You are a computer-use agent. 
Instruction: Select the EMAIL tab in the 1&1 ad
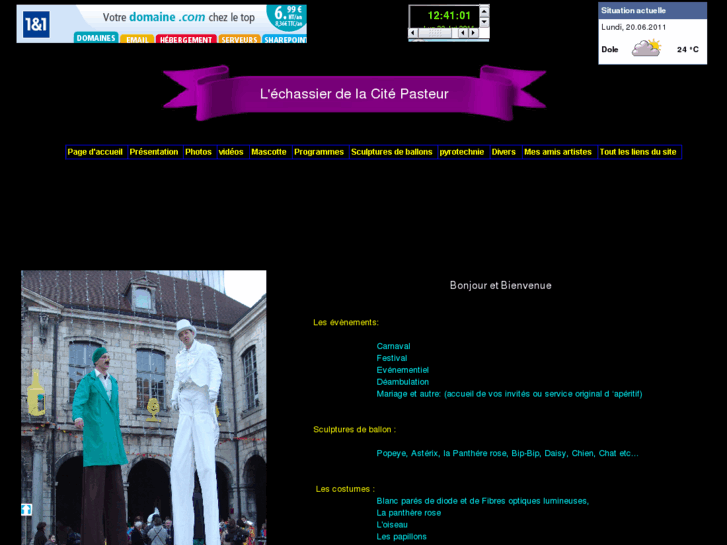coord(137,39)
